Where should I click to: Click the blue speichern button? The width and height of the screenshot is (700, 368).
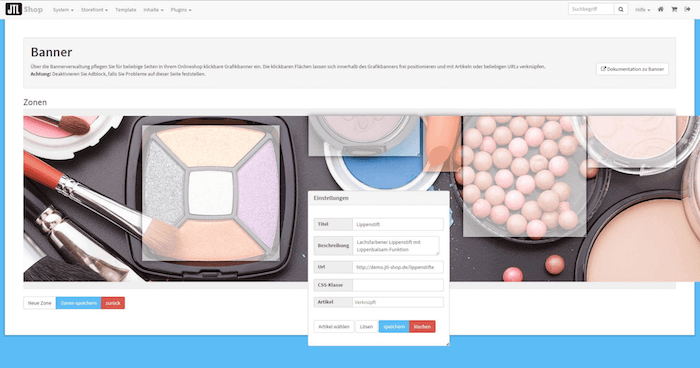(394, 326)
